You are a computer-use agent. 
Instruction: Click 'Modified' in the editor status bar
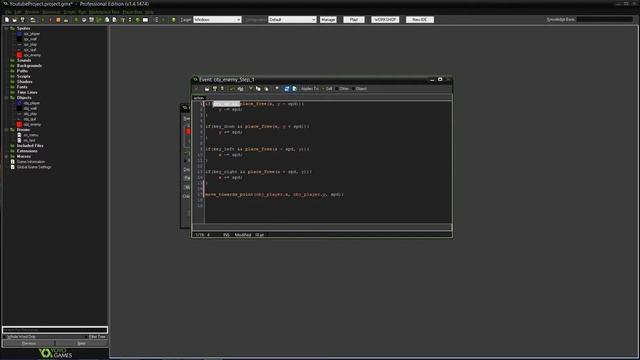243,235
